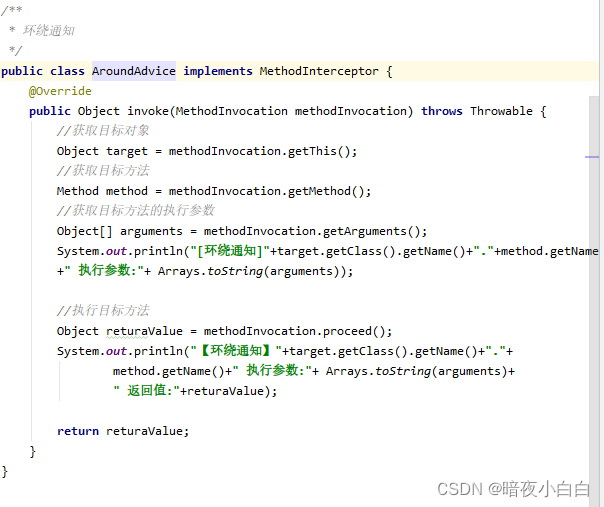Click the 环绕通知 Javadoc comment
Screen dimensions: 604x507
tap(49, 30)
